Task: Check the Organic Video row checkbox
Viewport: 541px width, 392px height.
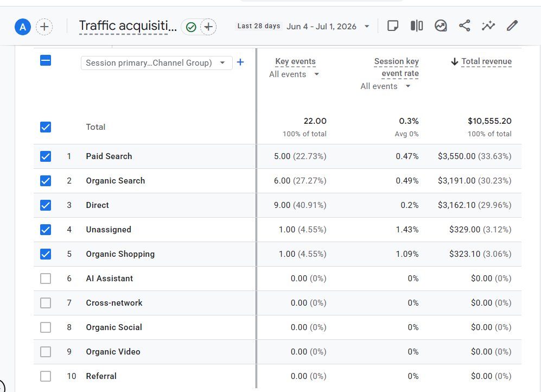Action: coord(46,352)
